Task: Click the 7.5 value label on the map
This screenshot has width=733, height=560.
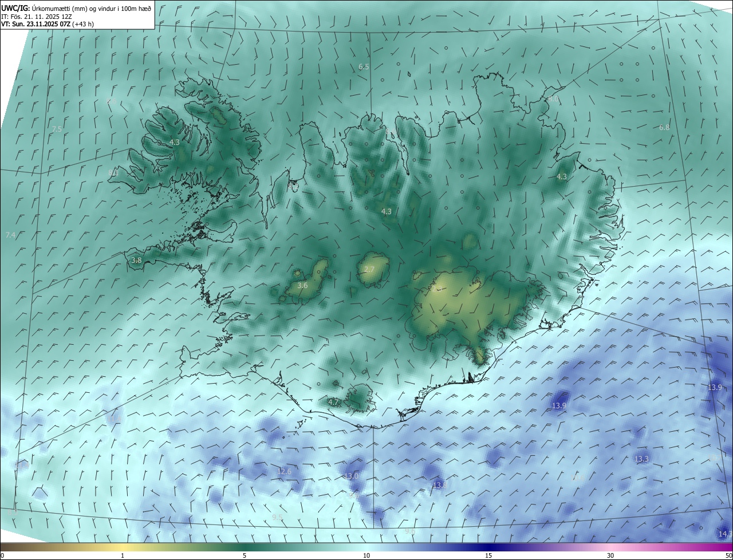Action: [x=57, y=129]
